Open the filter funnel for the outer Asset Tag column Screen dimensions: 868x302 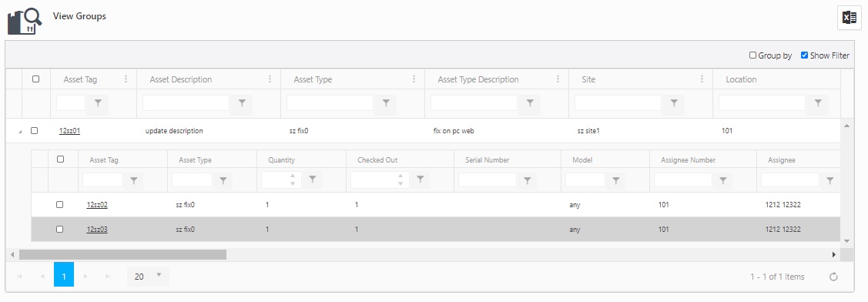pyautogui.click(x=98, y=103)
